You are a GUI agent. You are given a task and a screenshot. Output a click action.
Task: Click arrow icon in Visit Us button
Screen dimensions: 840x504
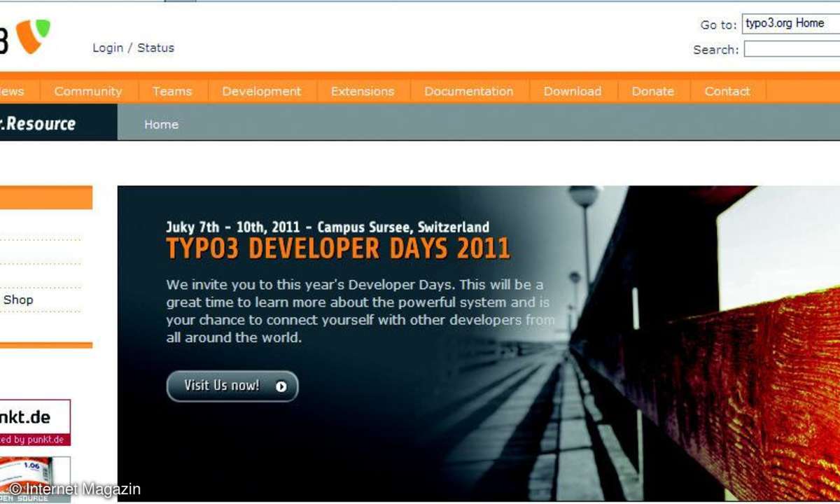click(x=281, y=386)
